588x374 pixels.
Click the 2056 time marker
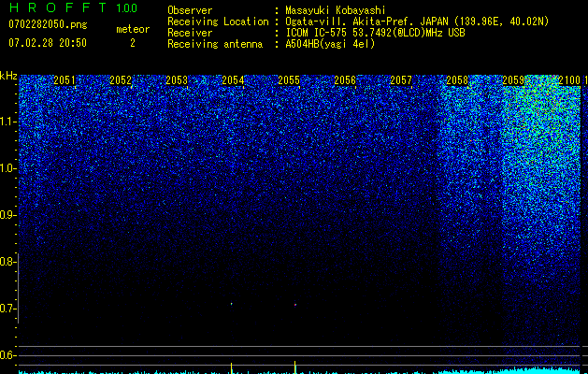(345, 80)
